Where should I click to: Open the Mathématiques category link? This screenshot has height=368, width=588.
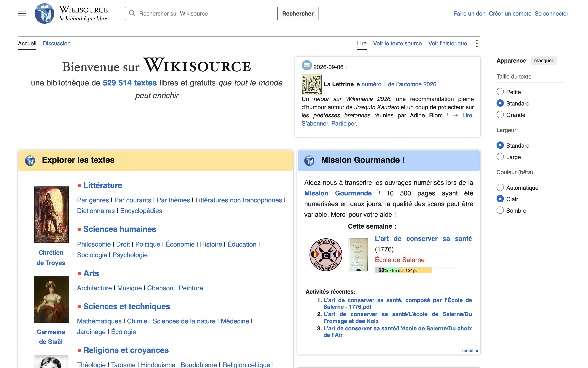click(99, 321)
